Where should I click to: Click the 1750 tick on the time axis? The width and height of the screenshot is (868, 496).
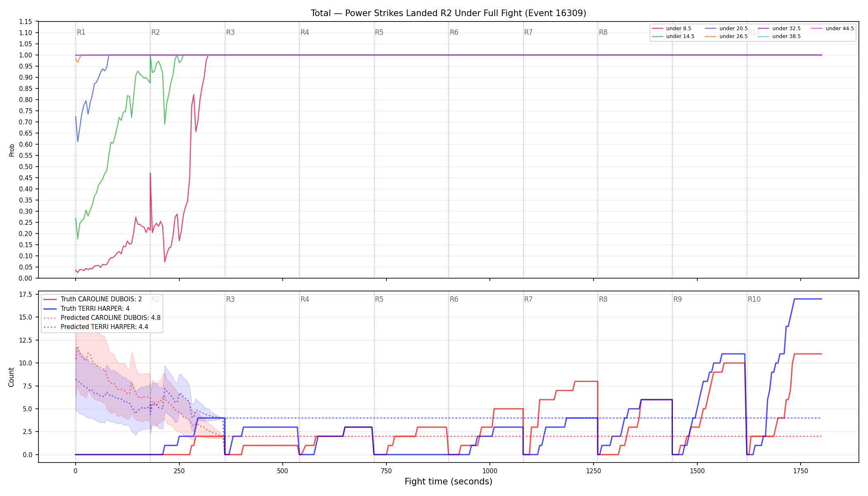[x=801, y=471]
